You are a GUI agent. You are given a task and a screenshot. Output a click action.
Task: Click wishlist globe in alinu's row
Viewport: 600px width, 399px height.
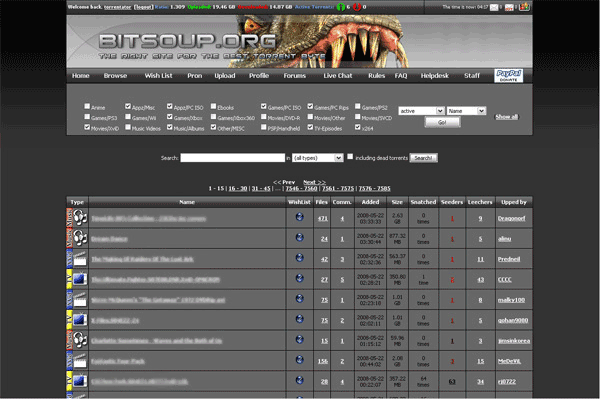click(300, 237)
